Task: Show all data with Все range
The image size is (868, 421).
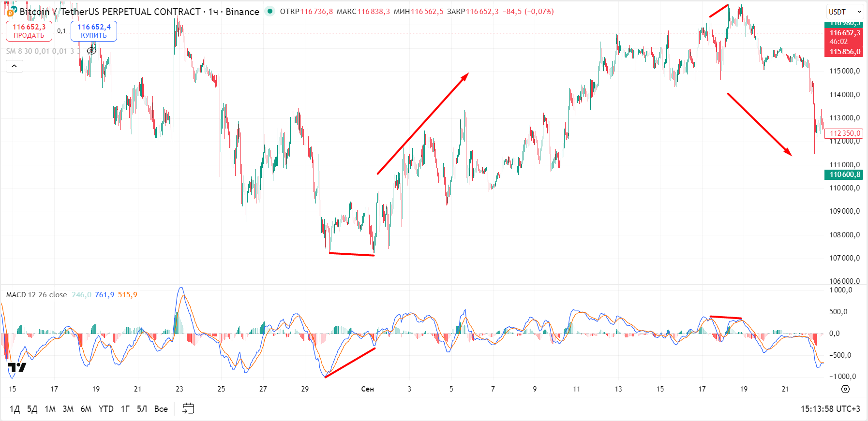Action: point(161,409)
